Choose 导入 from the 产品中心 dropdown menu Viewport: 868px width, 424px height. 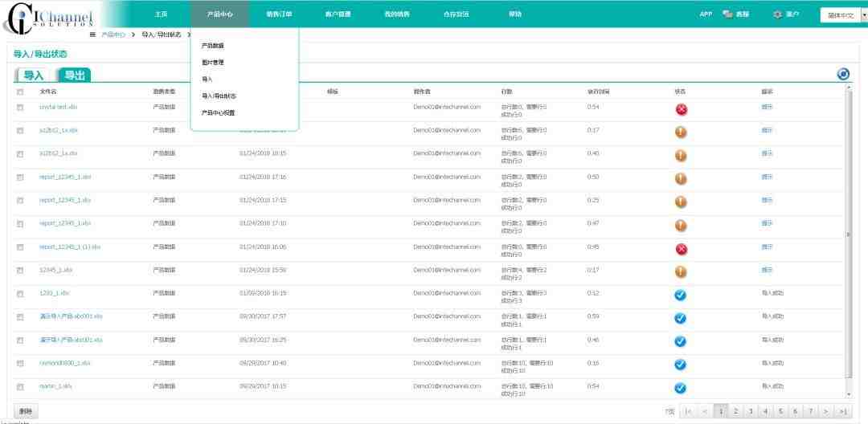(x=207, y=79)
